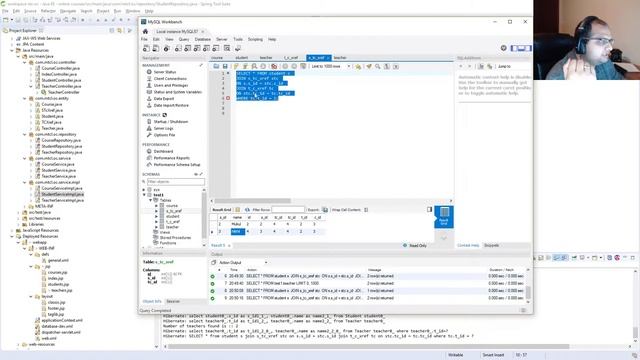The width and height of the screenshot is (640, 360).
Task: Open the Server menu in MySQL Workbench
Action: click(x=222, y=40)
